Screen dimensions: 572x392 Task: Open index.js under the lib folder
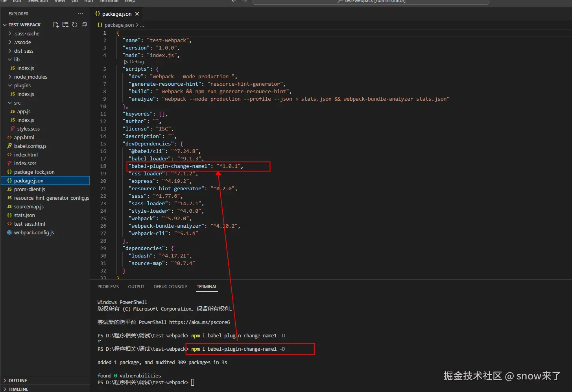pos(26,68)
